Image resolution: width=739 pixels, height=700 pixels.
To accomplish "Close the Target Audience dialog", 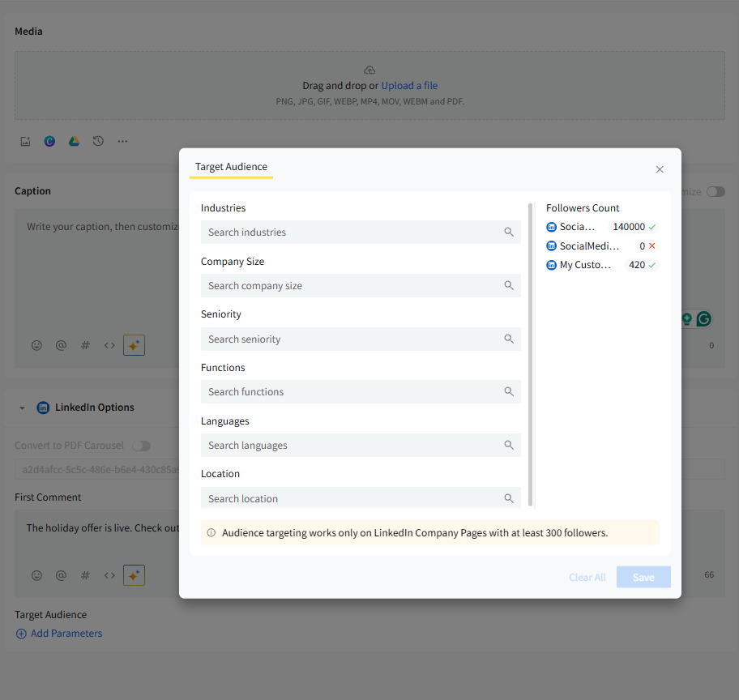I will click(660, 169).
